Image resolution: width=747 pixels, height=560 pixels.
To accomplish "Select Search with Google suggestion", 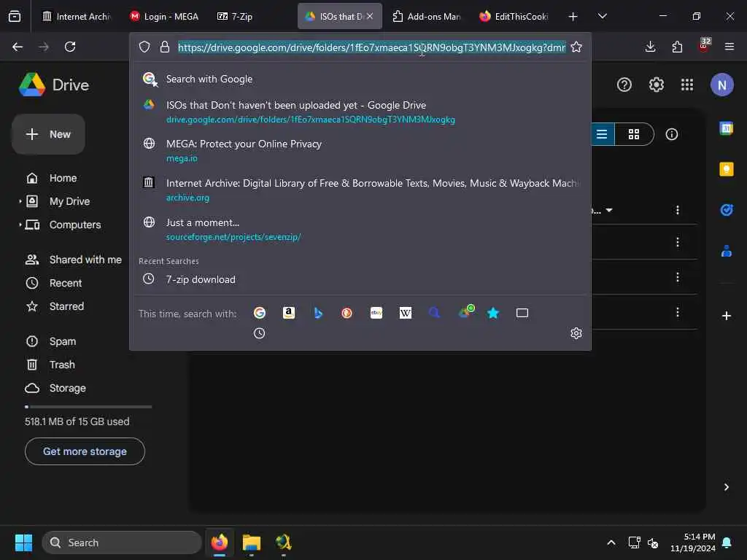I will pyautogui.click(x=360, y=79).
